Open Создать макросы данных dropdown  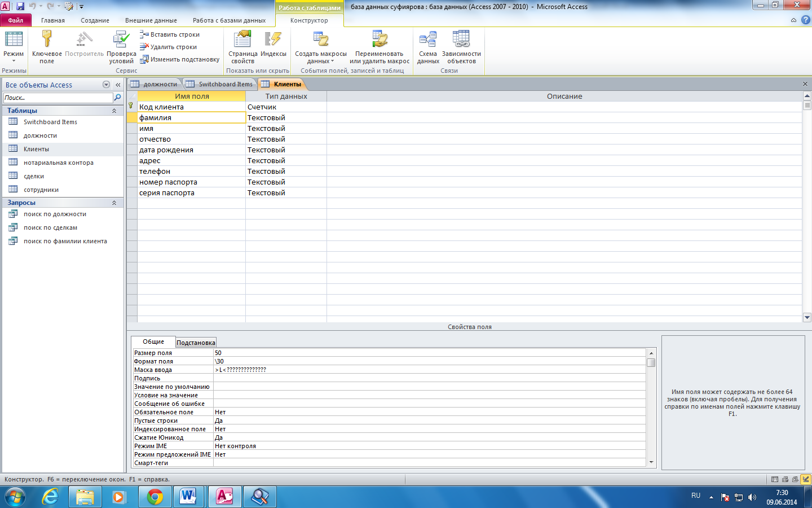(x=321, y=47)
